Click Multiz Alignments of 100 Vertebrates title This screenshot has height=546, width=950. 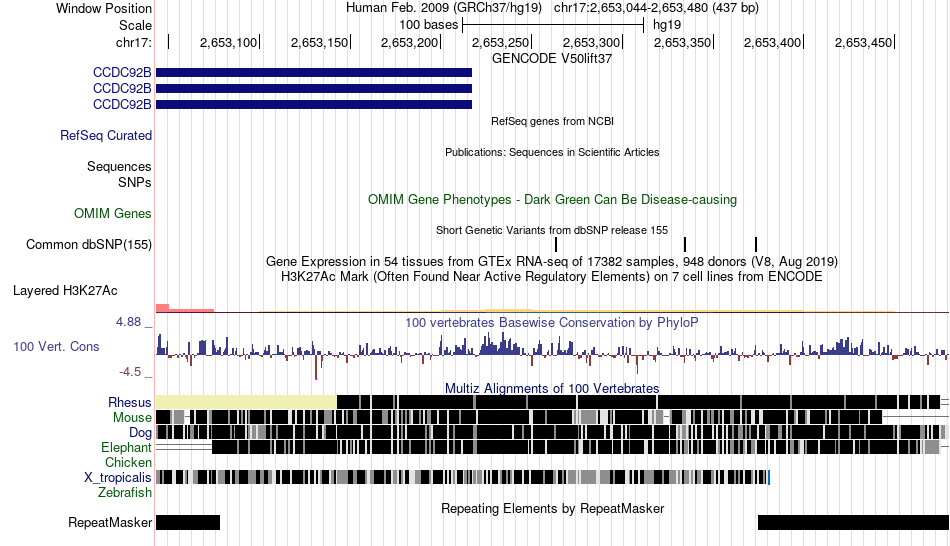click(552, 388)
